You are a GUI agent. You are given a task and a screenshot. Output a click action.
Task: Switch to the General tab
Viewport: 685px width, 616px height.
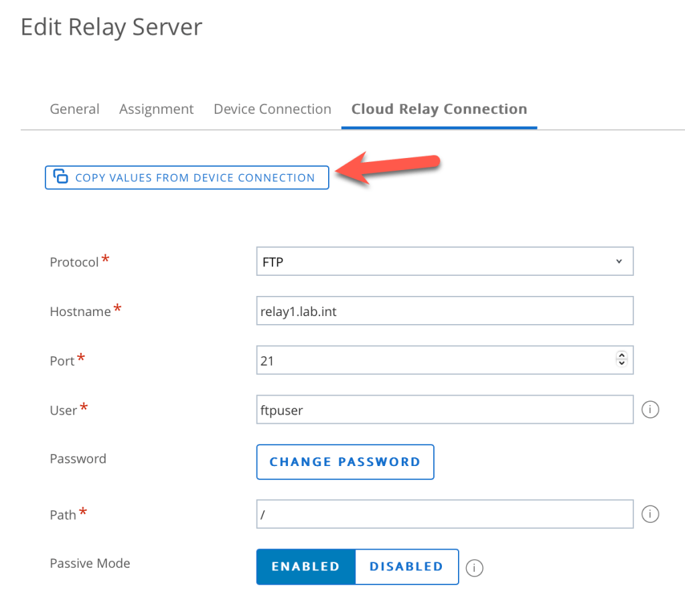74,109
